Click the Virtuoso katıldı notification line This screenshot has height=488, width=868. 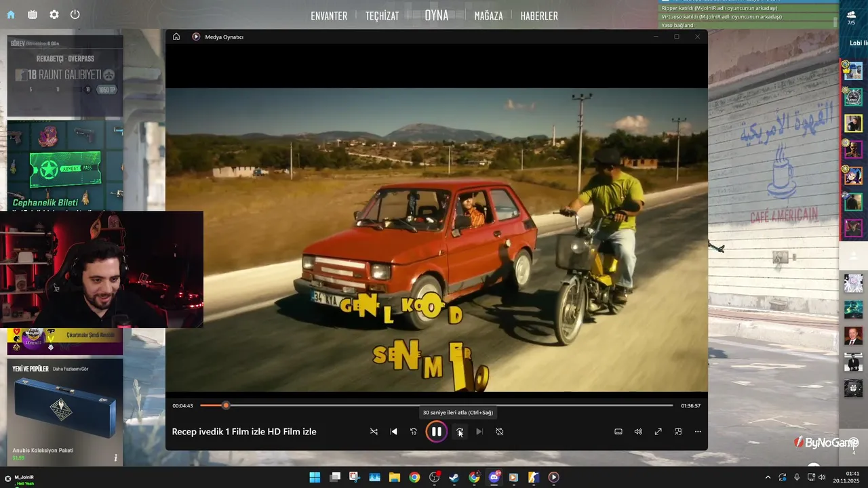722,16
